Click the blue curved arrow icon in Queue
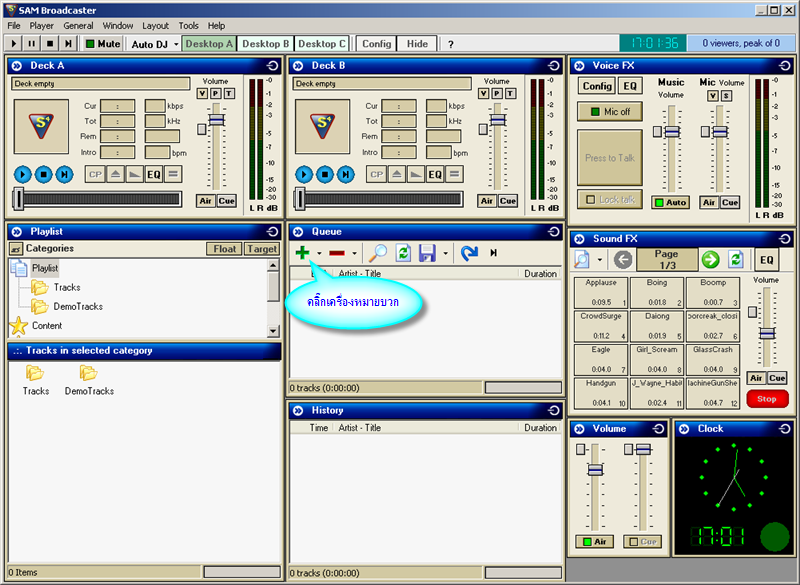Screen dimensions: 800x585 [x=469, y=252]
